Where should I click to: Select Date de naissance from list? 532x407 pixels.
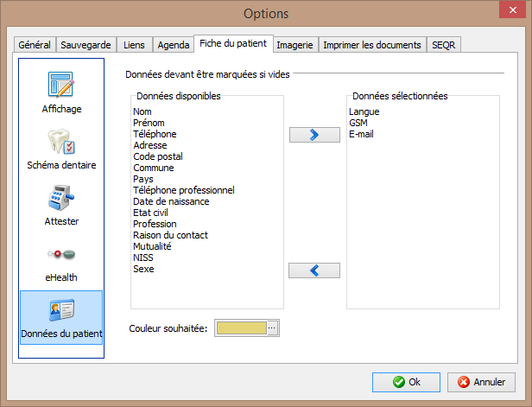171,201
